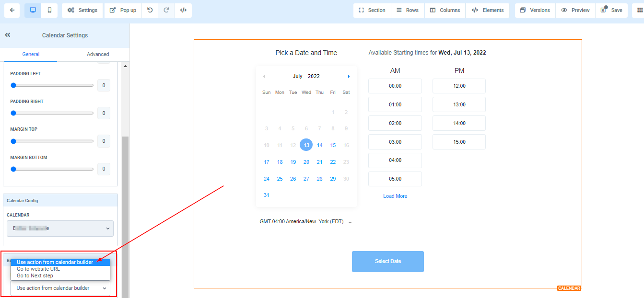
Task: Switch to desktop view icon
Action: click(33, 10)
